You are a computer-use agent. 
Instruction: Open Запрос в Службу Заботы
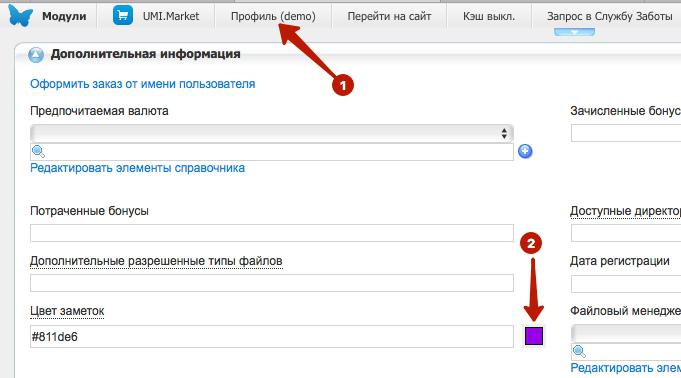pos(610,16)
